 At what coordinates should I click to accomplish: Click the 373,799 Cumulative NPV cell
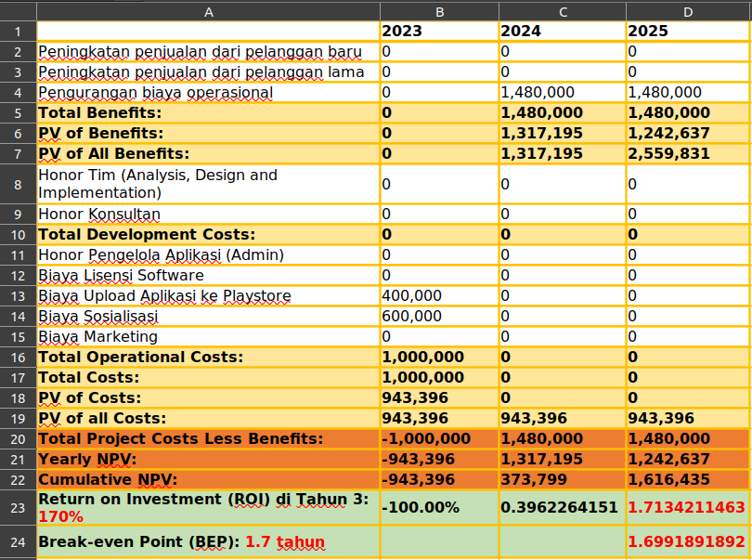[x=561, y=480]
